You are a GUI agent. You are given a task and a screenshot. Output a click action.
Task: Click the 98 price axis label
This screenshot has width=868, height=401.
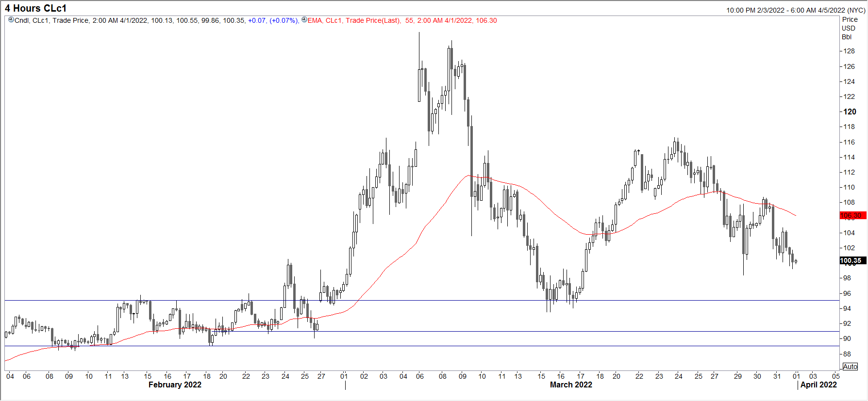pos(847,278)
